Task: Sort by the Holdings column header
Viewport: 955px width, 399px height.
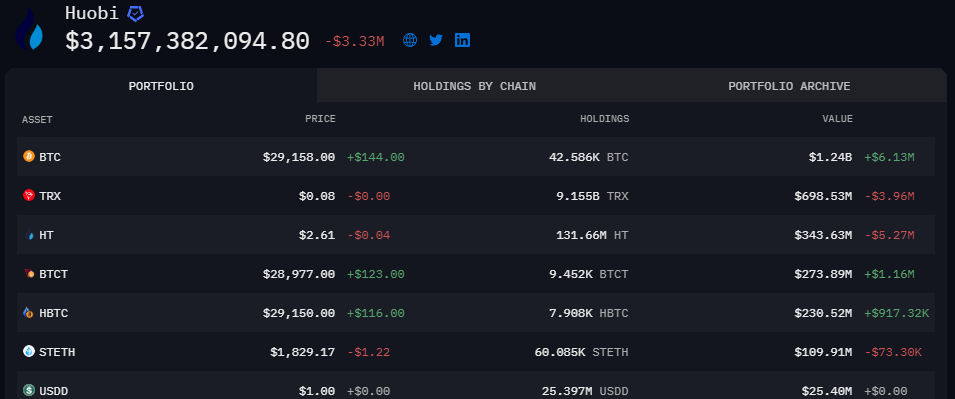Action: [604, 119]
